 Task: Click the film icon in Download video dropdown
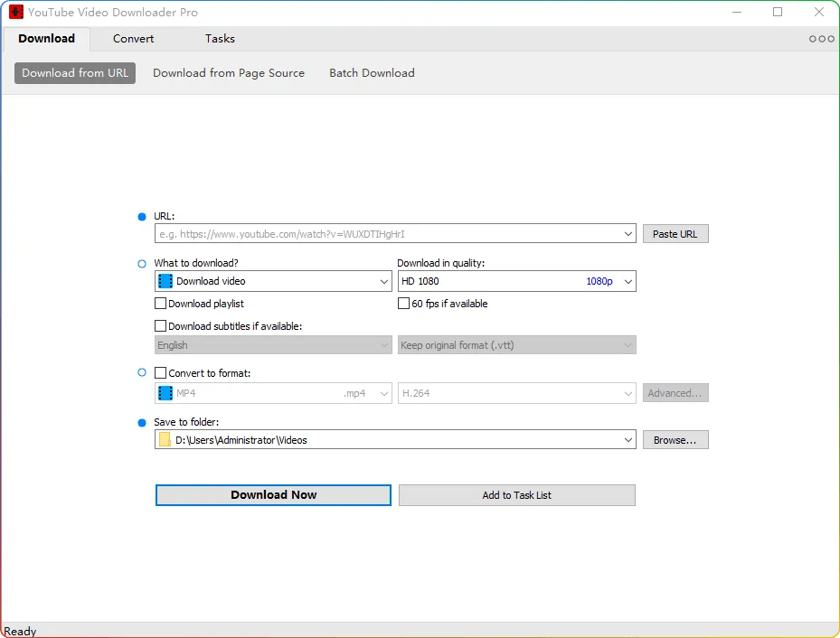165,281
